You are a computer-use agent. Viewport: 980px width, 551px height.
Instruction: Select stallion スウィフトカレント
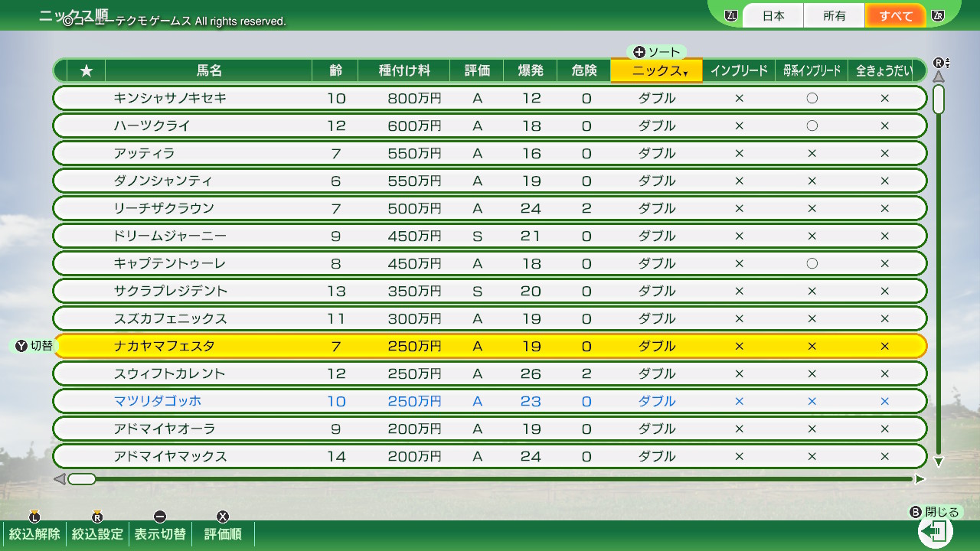[490, 373]
